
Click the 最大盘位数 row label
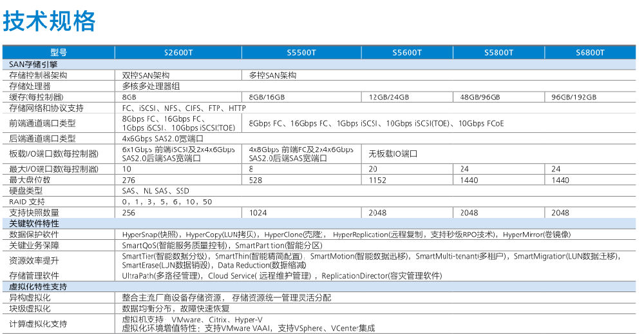pos(30,180)
